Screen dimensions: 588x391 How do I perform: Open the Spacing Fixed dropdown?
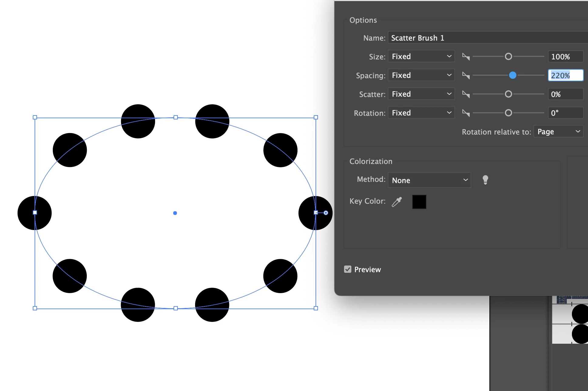(421, 75)
